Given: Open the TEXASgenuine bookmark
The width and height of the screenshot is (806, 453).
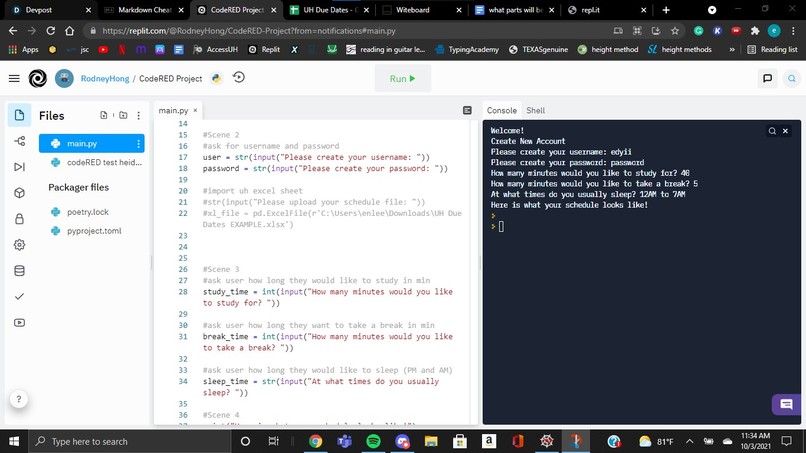Looking at the screenshot, I should pyautogui.click(x=538, y=49).
